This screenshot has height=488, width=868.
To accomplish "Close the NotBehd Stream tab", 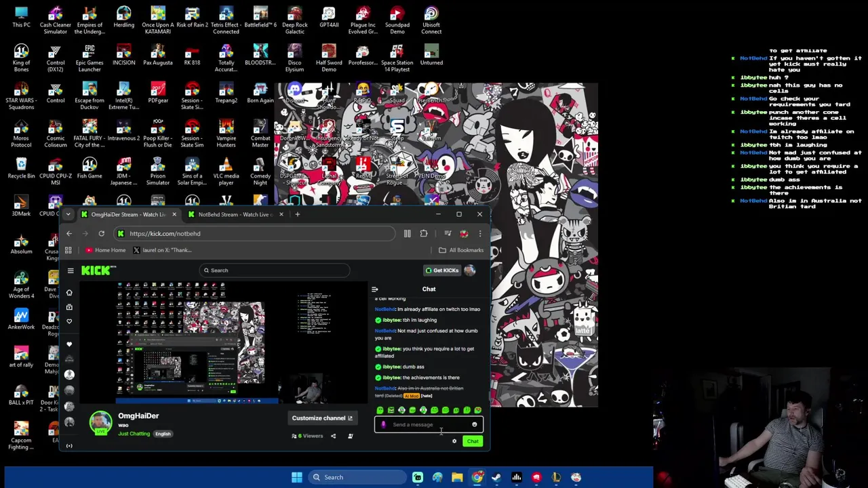I will 281,214.
